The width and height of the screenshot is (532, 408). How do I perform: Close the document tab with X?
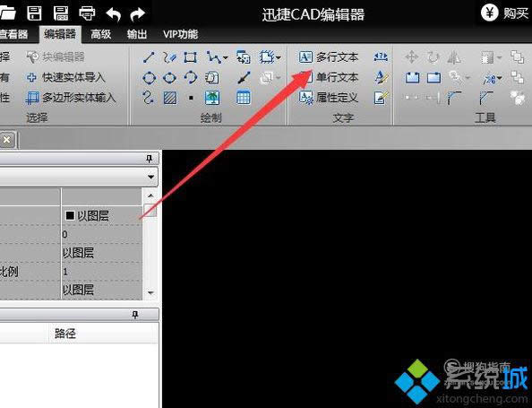click(7, 140)
